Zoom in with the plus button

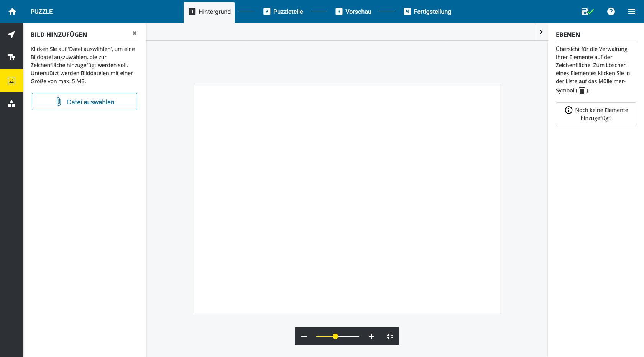[371, 336]
